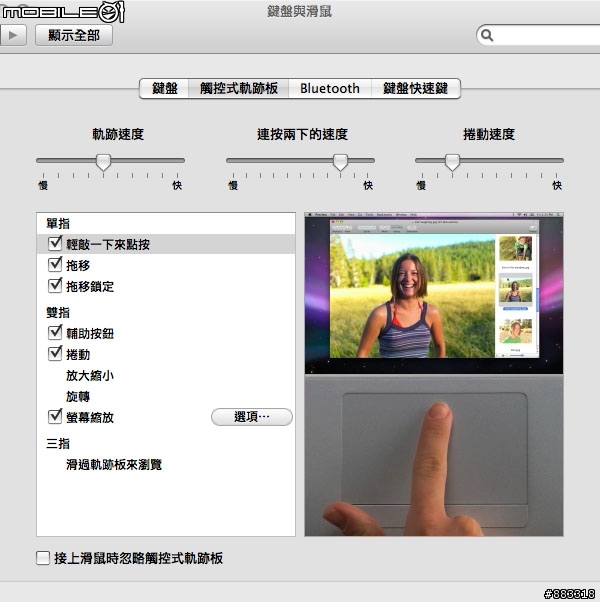Click the 三指 section header
The height and width of the screenshot is (602, 600).
point(58,444)
